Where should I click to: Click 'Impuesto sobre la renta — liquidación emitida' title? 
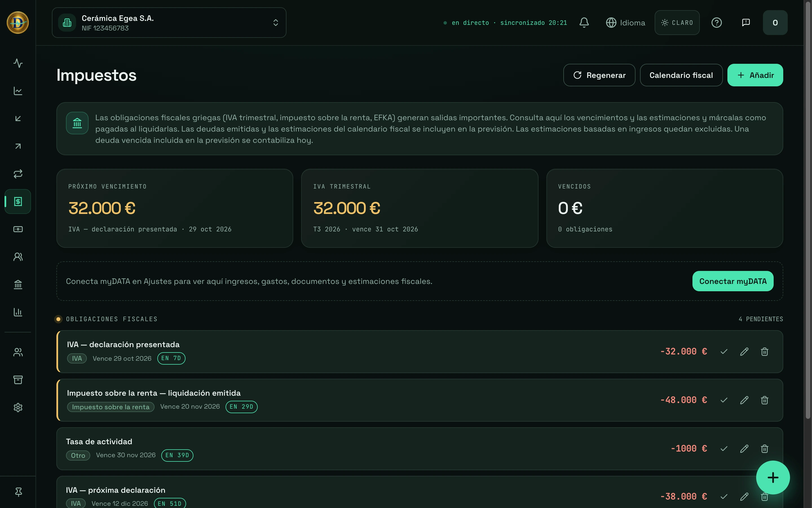(x=154, y=393)
